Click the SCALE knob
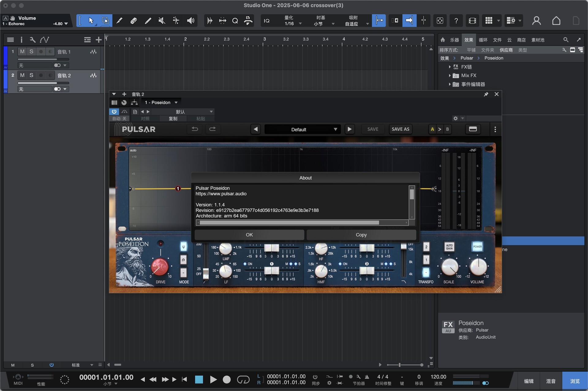Viewport: 588px width, 391px height. [449, 266]
